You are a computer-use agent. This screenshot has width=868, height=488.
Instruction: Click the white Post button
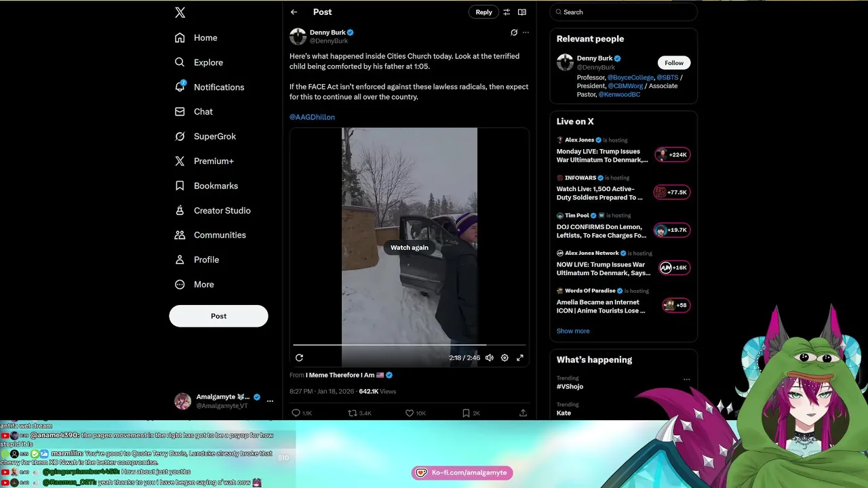pos(218,316)
